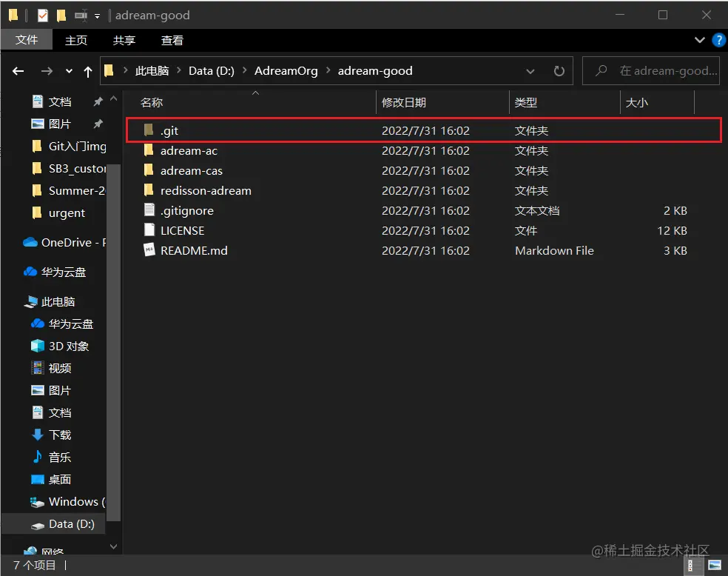The image size is (728, 576).
Task: Click the 7 个项目 status bar text
Action: tap(34, 566)
